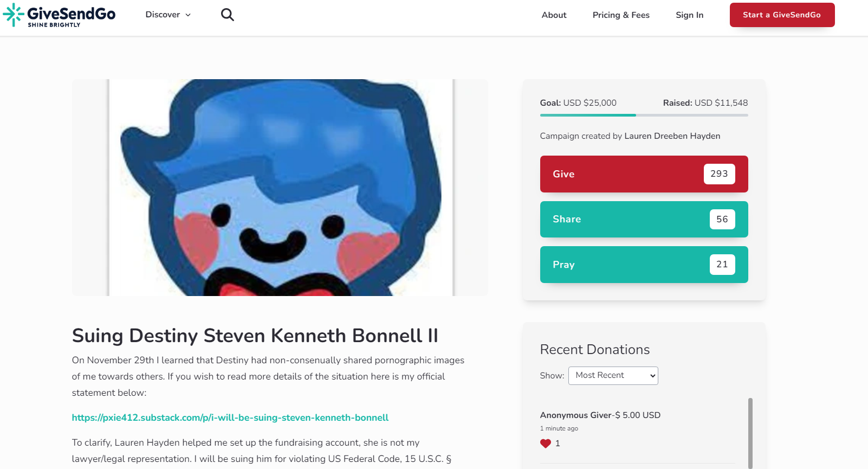Click the fundraising goal progress bar

(644, 115)
